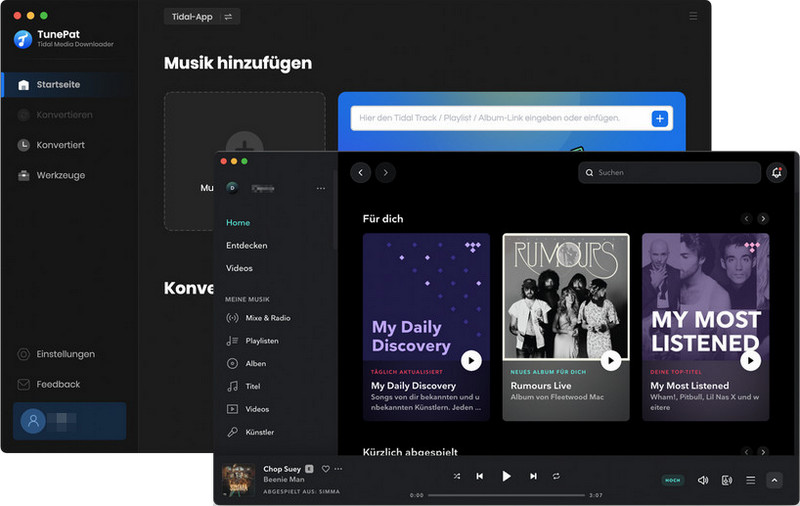Go forward in the Tidal window
This screenshot has width=800, height=506.
(x=386, y=172)
